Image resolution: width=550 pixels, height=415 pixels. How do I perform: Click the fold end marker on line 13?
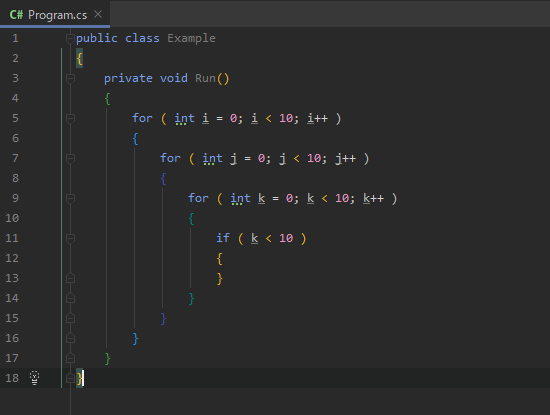[70, 278]
